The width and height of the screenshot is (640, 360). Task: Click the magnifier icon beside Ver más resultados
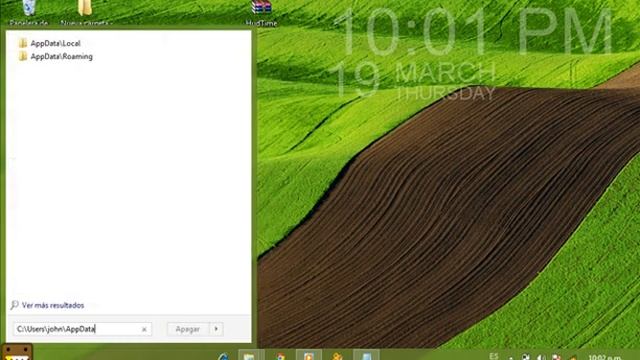(15, 305)
